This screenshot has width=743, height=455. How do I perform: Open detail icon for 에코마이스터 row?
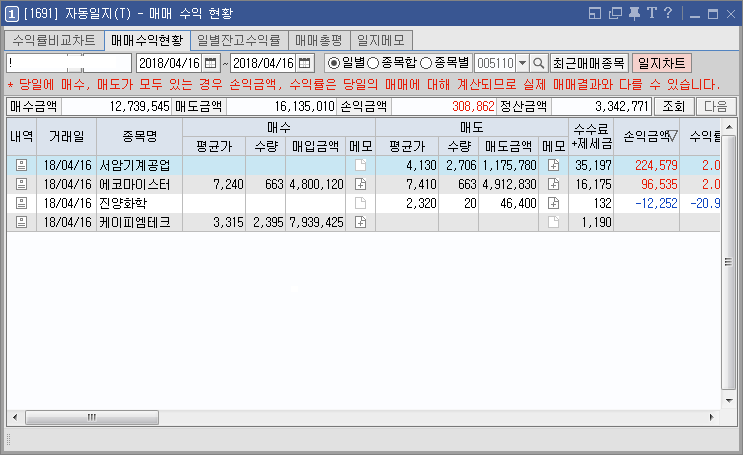[x=21, y=184]
